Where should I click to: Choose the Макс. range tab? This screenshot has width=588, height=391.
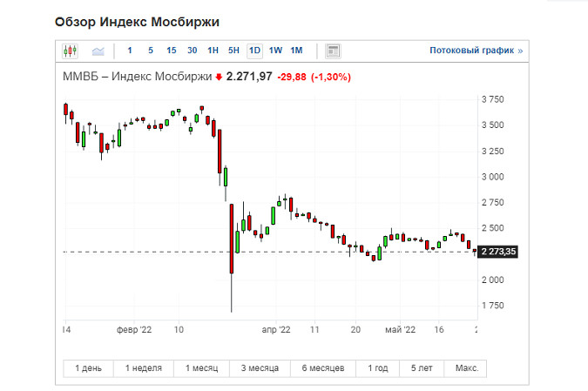[x=467, y=368]
